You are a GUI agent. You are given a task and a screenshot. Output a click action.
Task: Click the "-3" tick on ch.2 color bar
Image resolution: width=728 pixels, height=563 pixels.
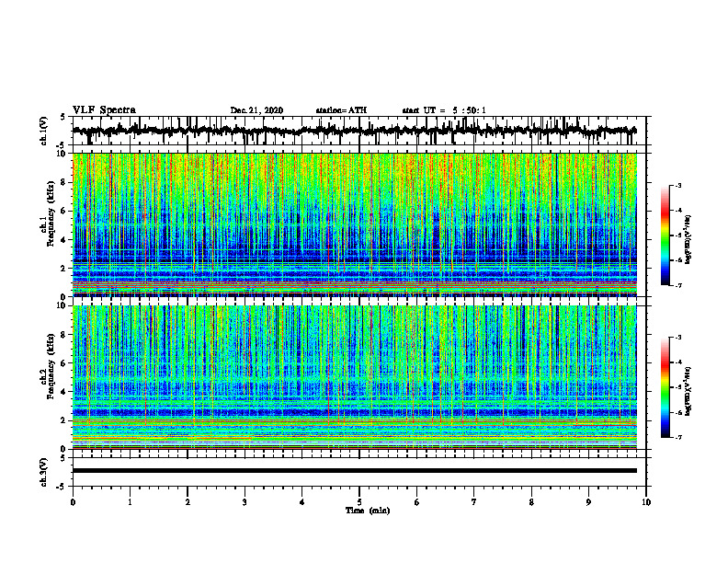(677, 338)
